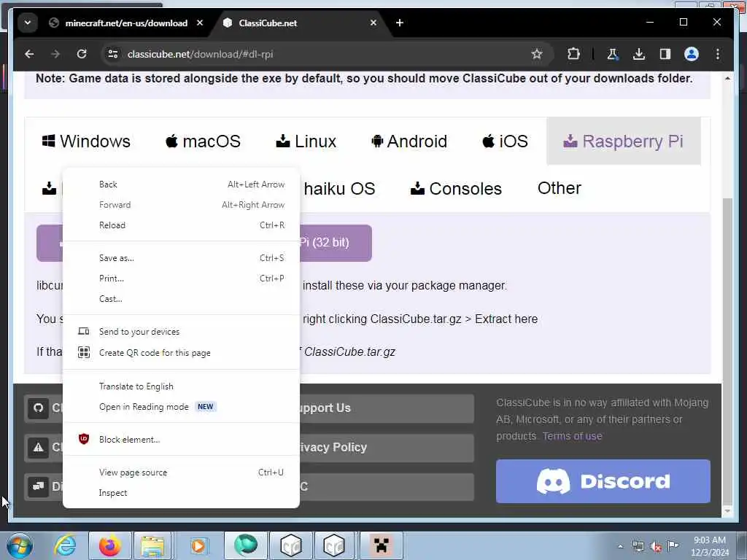Click the taskbar clock showing 9:03 AM

pyautogui.click(x=710, y=546)
